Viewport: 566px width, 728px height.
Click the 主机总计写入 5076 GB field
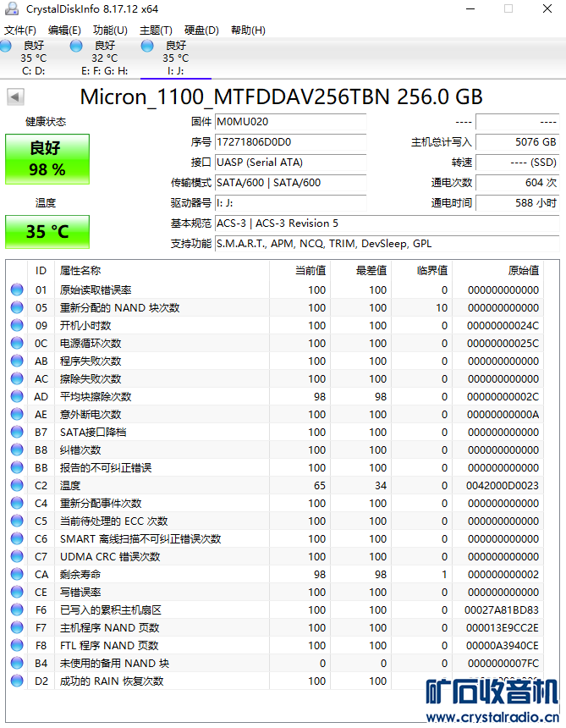[x=517, y=142]
